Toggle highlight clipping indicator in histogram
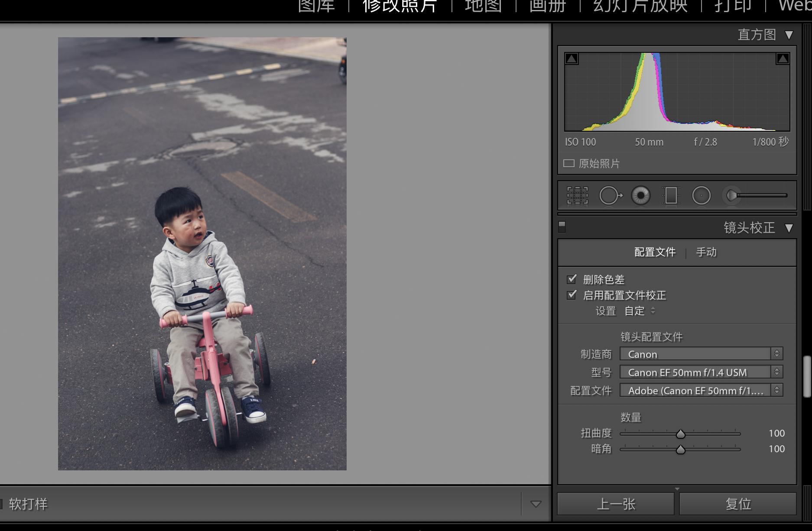This screenshot has width=812, height=531. pos(782,58)
